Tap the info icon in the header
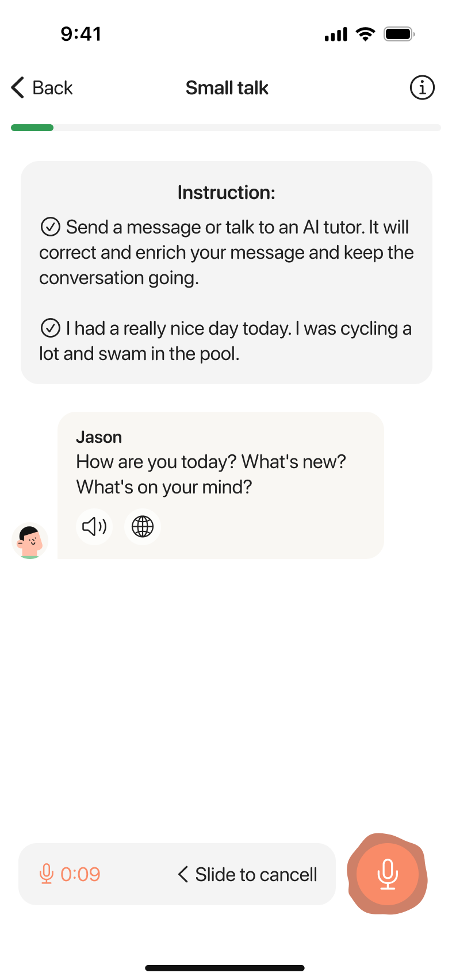 (x=422, y=88)
